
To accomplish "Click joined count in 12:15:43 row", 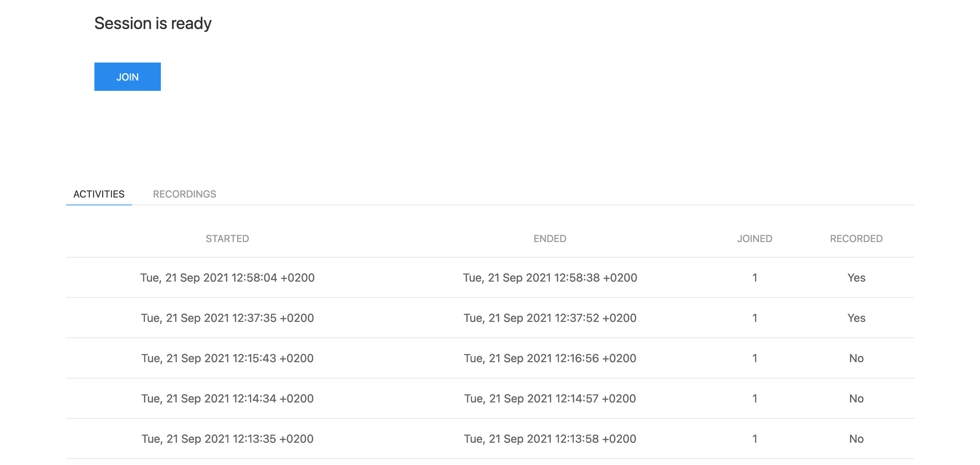I will click(755, 358).
